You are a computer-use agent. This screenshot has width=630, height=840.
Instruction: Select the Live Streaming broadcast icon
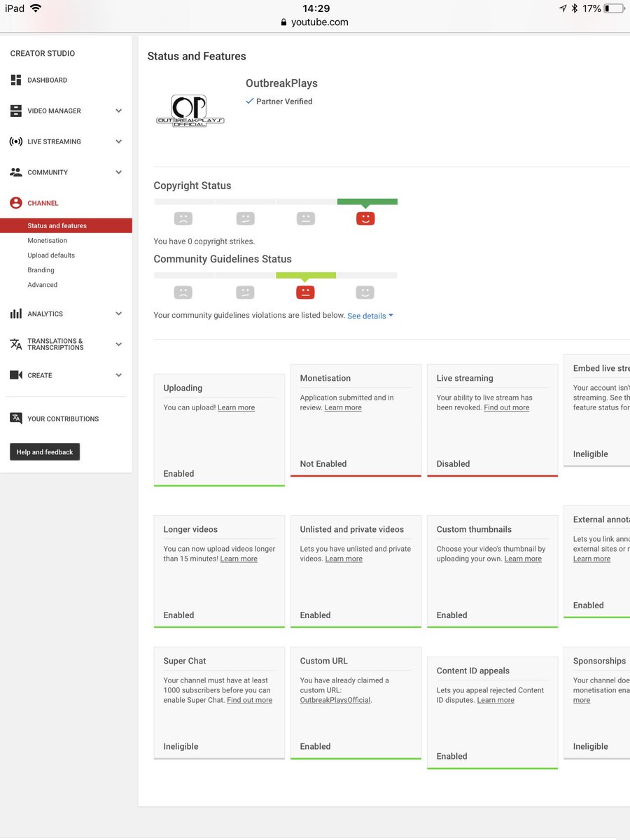(15, 141)
